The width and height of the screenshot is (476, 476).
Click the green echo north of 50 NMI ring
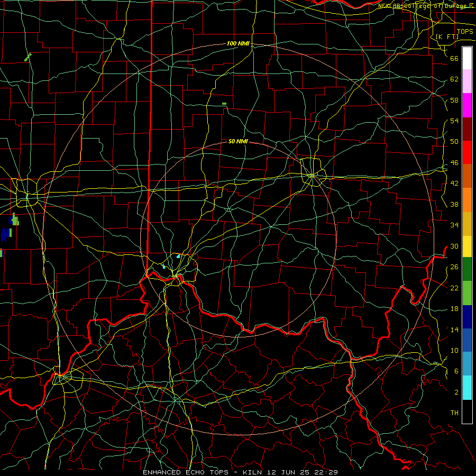(x=224, y=104)
